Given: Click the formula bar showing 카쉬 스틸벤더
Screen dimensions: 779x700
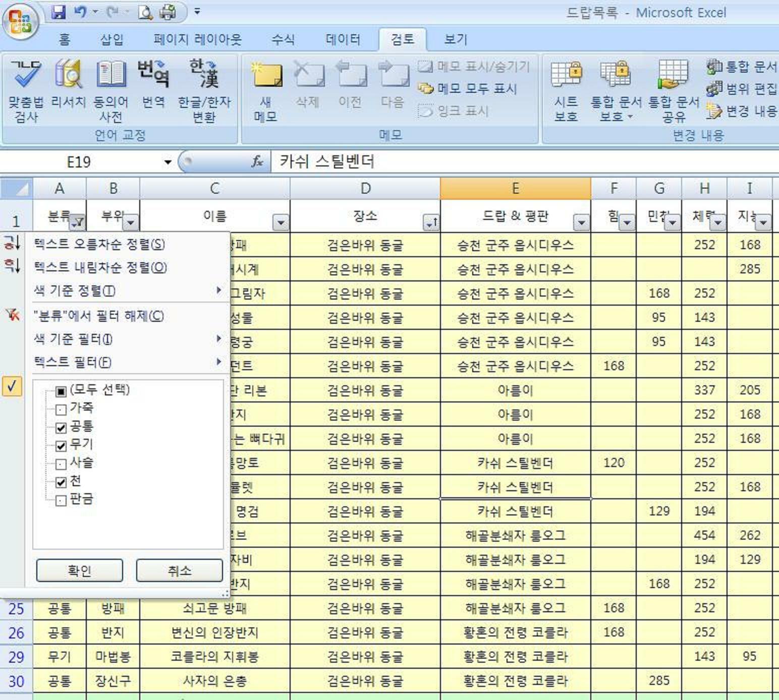Looking at the screenshot, I should tap(505, 161).
